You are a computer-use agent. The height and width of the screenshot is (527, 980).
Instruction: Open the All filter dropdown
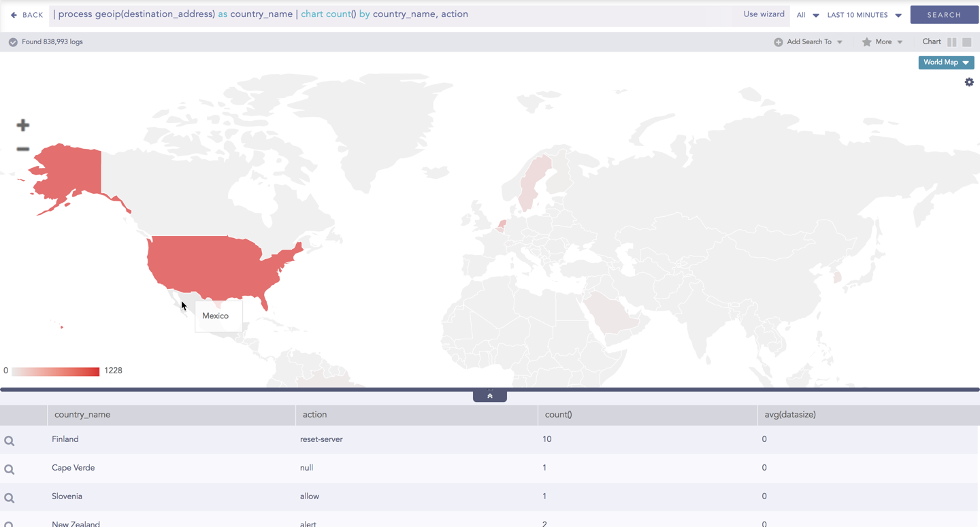click(807, 14)
